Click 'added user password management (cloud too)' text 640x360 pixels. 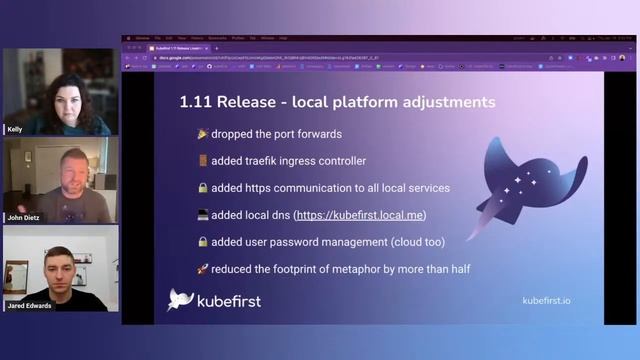tap(328, 242)
